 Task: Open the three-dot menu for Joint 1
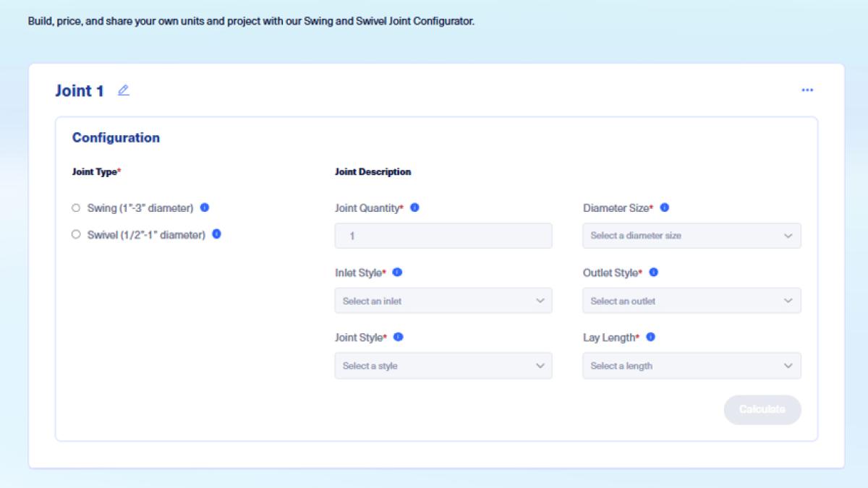[x=808, y=90]
